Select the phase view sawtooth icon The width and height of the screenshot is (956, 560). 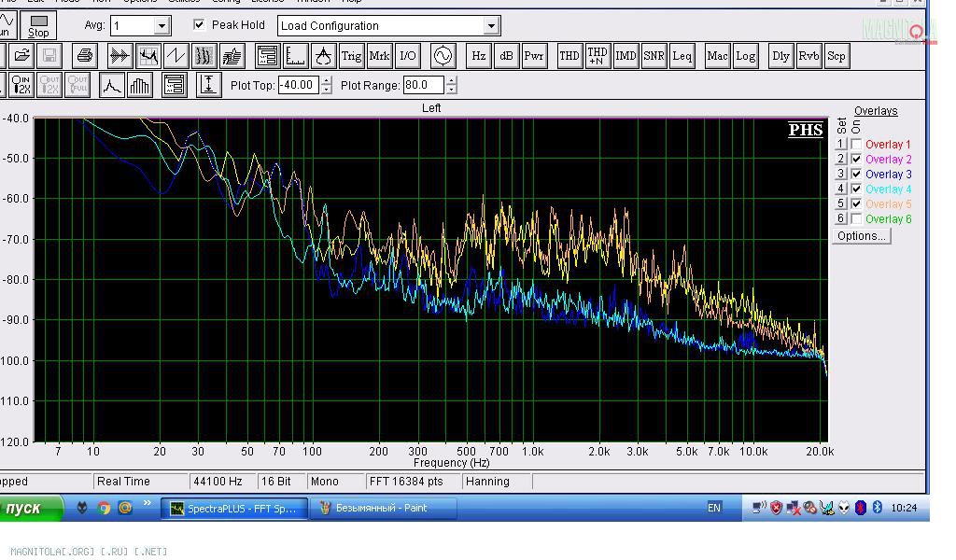(x=176, y=56)
